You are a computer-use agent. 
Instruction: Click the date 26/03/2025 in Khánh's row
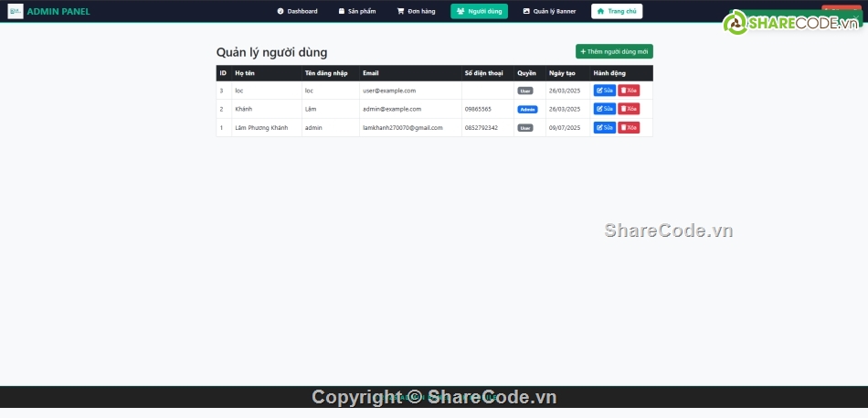tap(565, 109)
